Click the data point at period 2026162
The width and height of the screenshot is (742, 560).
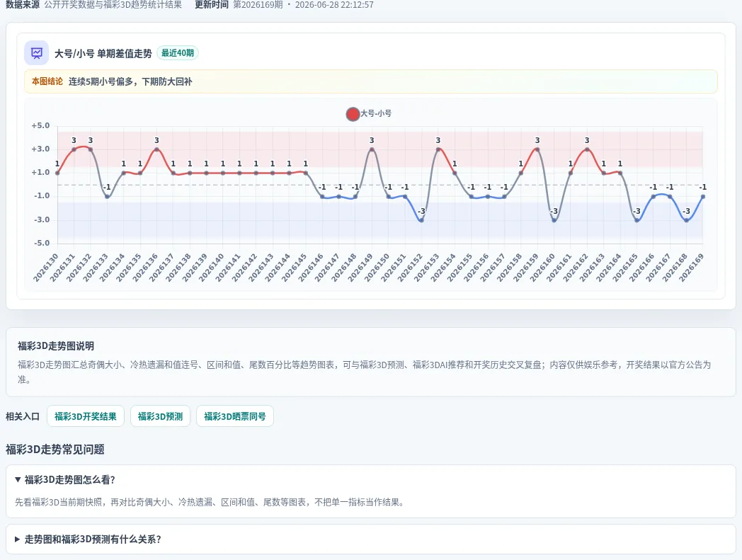(x=587, y=149)
